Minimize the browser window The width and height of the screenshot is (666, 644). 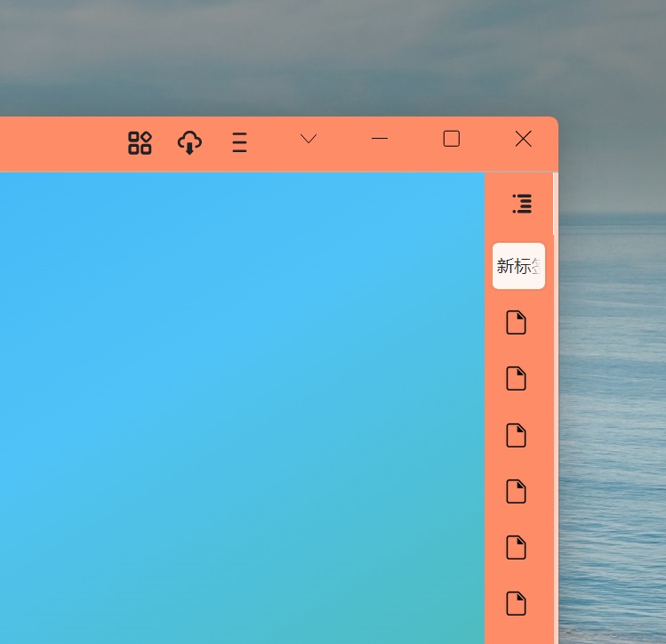coord(380,139)
